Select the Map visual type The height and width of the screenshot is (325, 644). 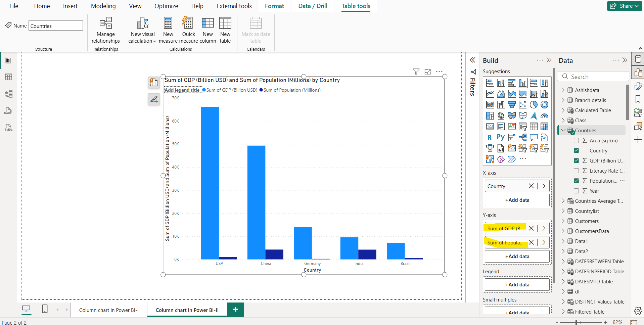(x=501, y=115)
